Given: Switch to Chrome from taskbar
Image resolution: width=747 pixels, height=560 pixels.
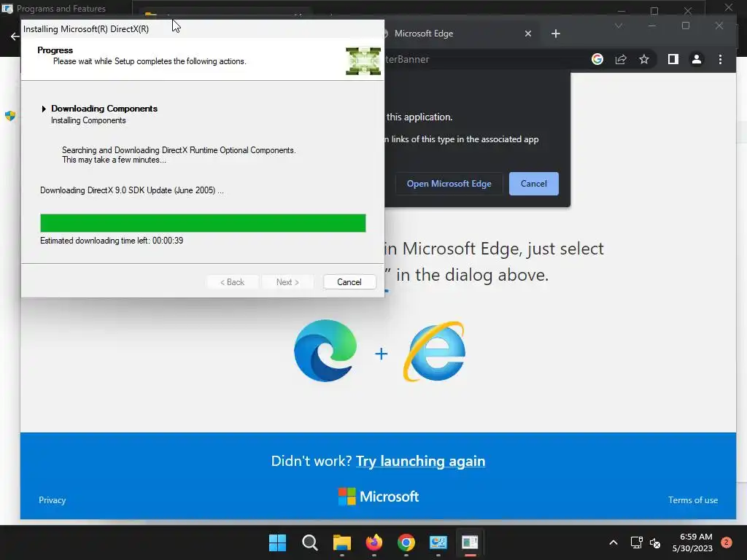Looking at the screenshot, I should tap(406, 542).
